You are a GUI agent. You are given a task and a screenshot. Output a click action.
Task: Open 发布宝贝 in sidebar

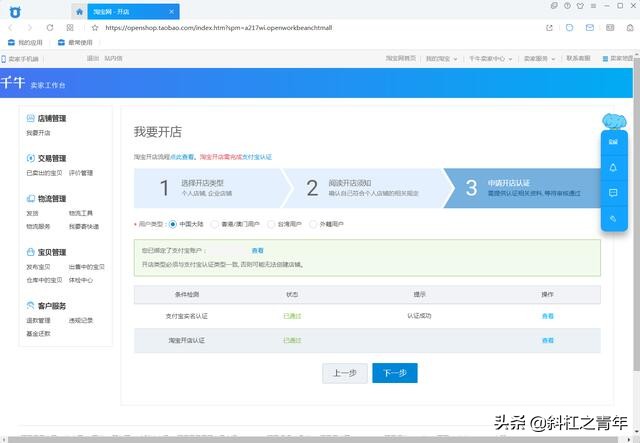(x=38, y=267)
